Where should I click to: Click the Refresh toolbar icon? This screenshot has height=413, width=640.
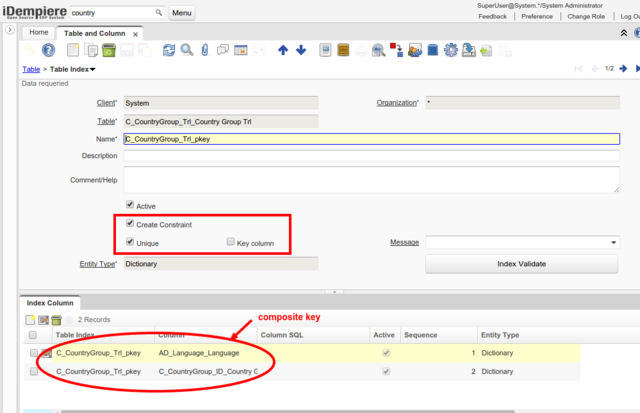[x=168, y=50]
